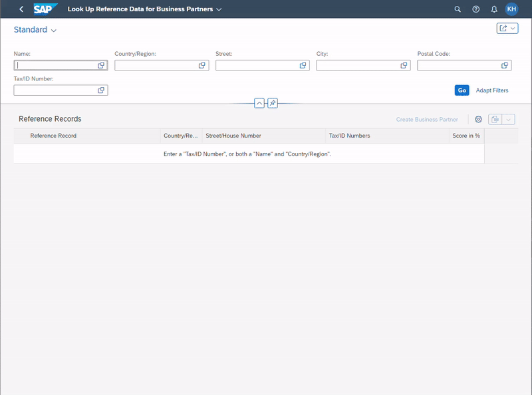Open value help for Tax/ID Number field
This screenshot has width=532, height=395.
101,90
